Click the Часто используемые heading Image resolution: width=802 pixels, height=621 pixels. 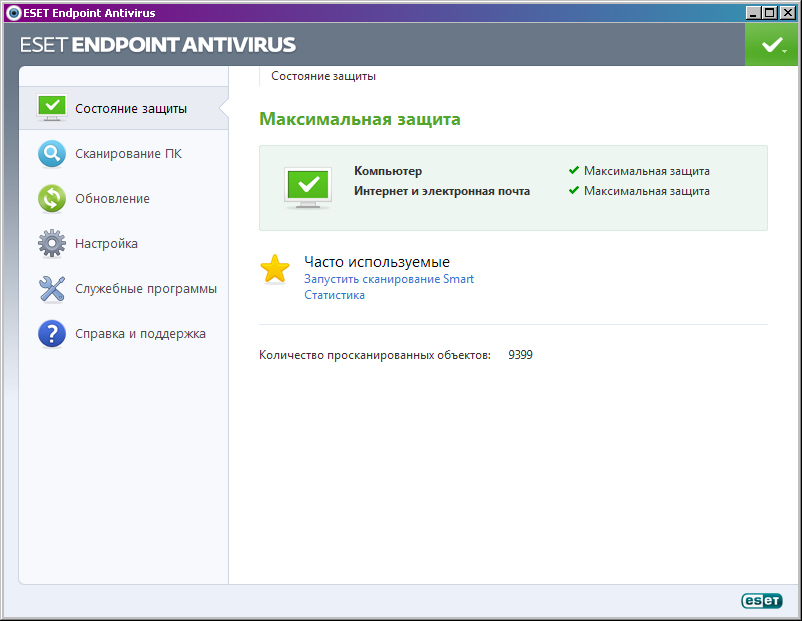(377, 262)
